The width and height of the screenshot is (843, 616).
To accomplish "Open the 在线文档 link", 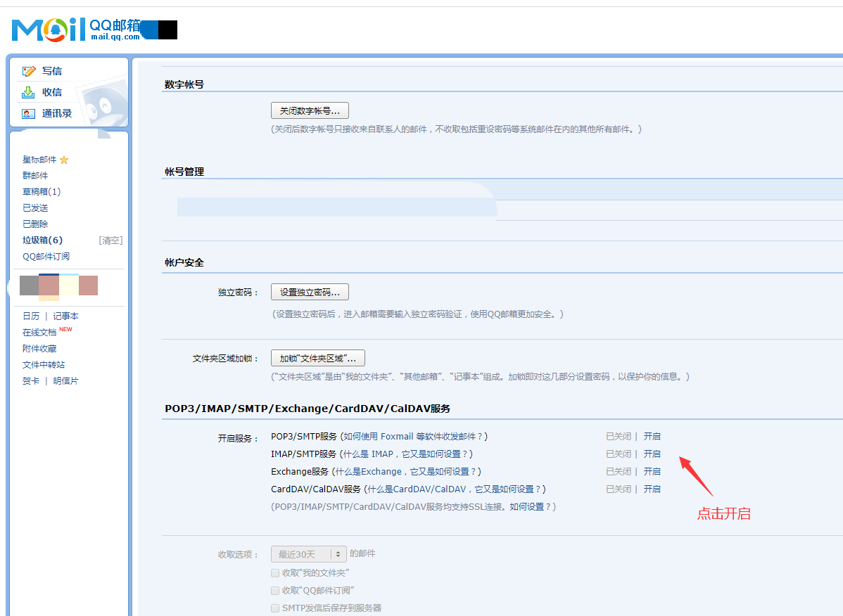I will pyautogui.click(x=39, y=333).
